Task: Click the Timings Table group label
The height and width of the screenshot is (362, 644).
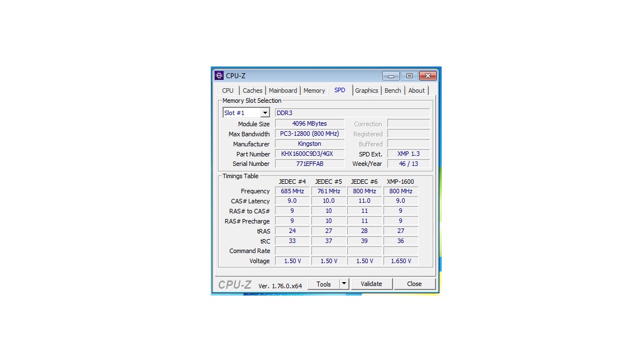Action: 240,176
